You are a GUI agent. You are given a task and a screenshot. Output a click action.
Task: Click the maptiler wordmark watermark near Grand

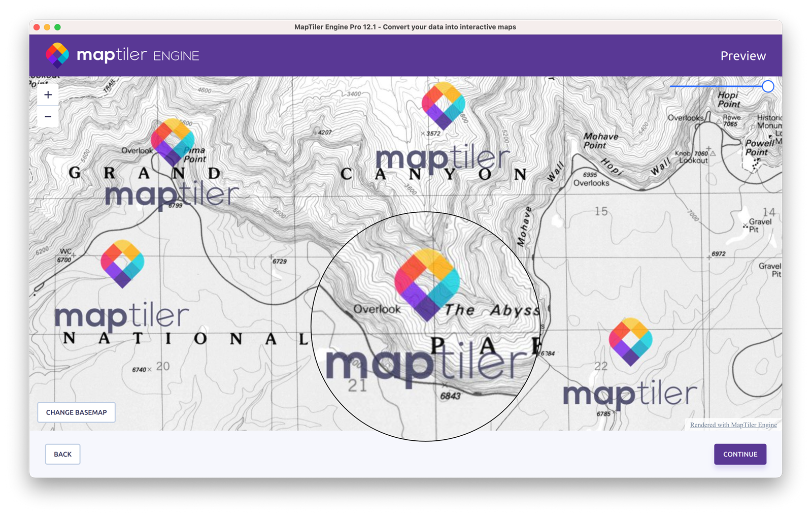[x=173, y=195]
